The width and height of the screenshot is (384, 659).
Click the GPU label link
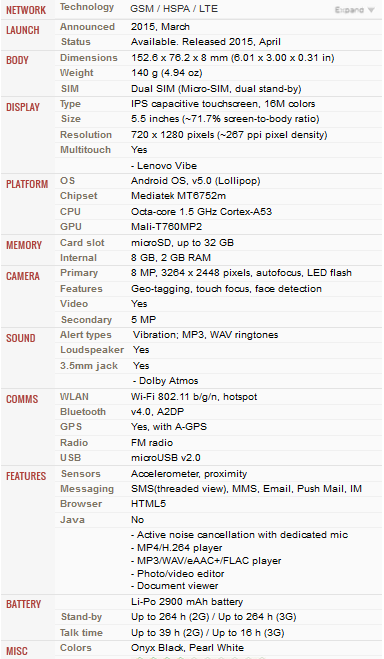tap(71, 227)
